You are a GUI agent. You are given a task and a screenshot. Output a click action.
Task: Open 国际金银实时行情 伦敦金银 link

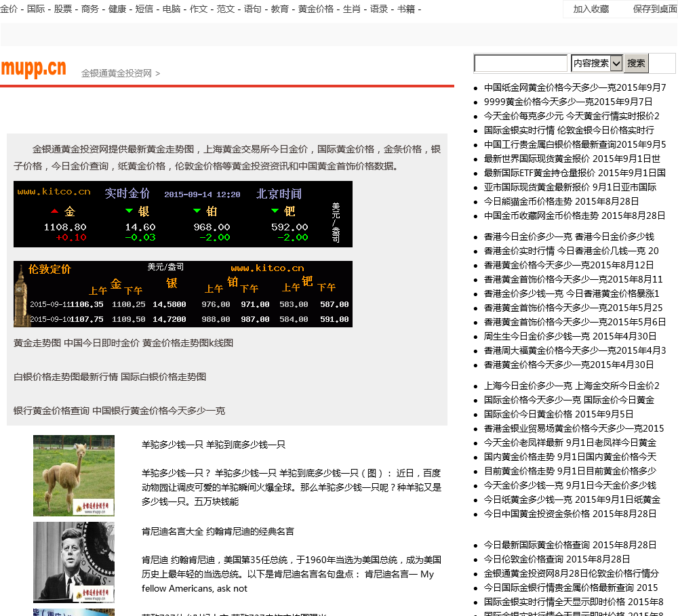click(x=569, y=130)
